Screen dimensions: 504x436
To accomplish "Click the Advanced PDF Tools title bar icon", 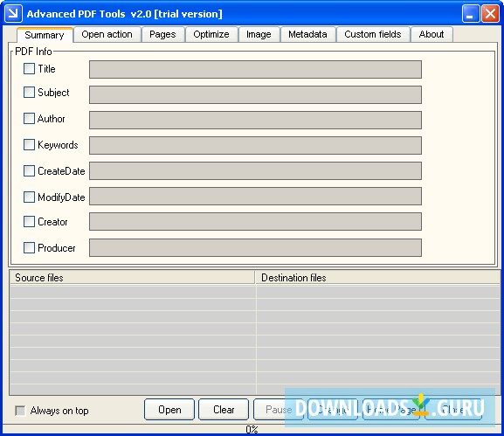I will pyautogui.click(x=13, y=13).
